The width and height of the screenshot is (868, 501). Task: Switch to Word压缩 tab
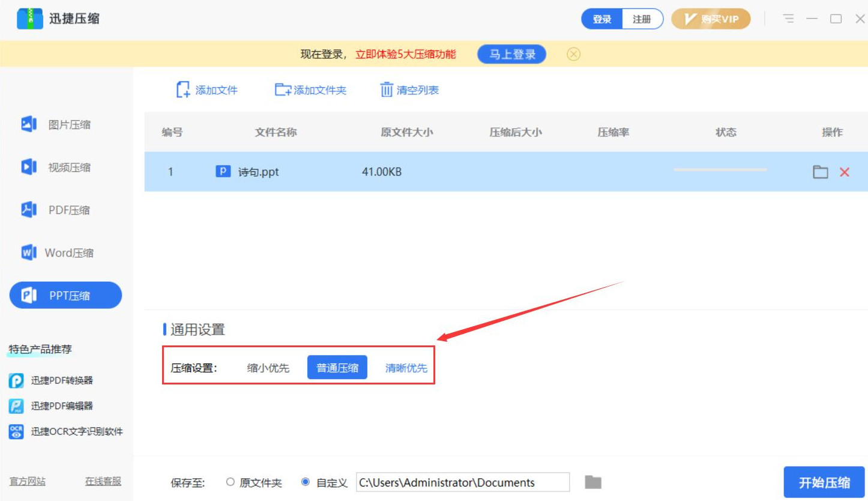66,252
